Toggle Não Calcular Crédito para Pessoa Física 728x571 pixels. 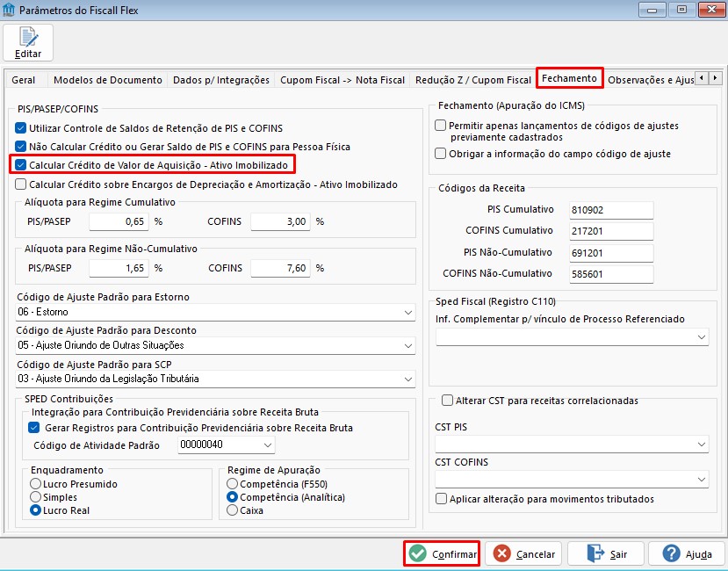(x=20, y=147)
